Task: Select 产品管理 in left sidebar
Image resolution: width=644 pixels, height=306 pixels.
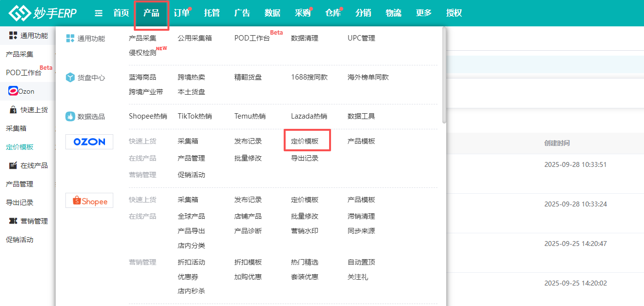Action: point(20,184)
